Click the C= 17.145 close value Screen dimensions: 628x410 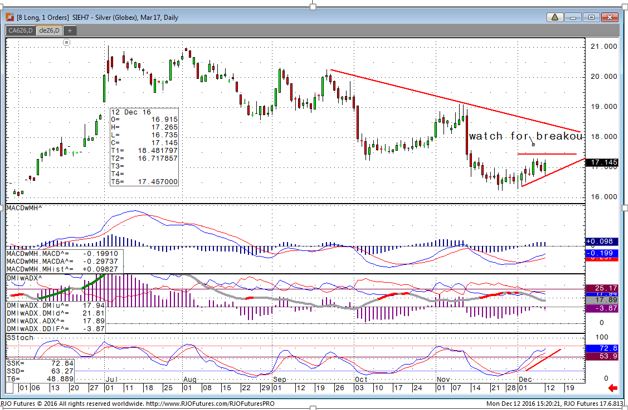coord(144,143)
